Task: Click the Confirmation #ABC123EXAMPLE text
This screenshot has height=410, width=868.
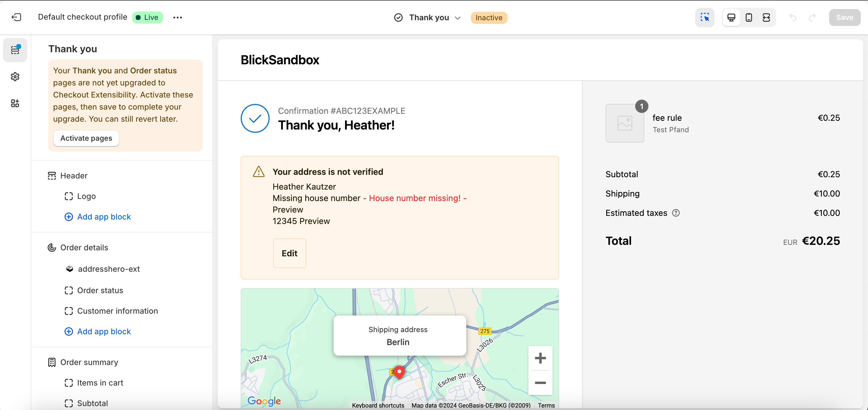Action: pos(342,111)
